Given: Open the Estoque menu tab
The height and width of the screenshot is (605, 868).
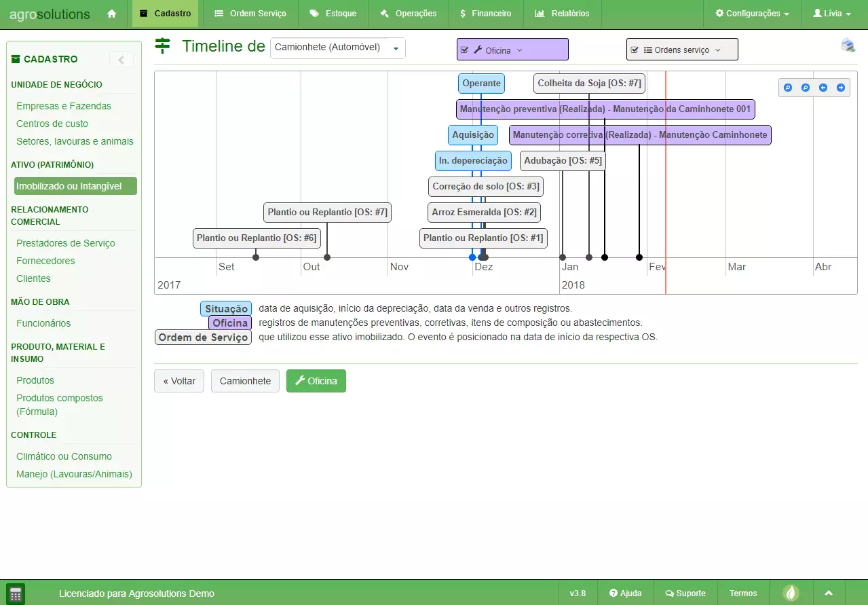Looking at the screenshot, I should tap(333, 14).
